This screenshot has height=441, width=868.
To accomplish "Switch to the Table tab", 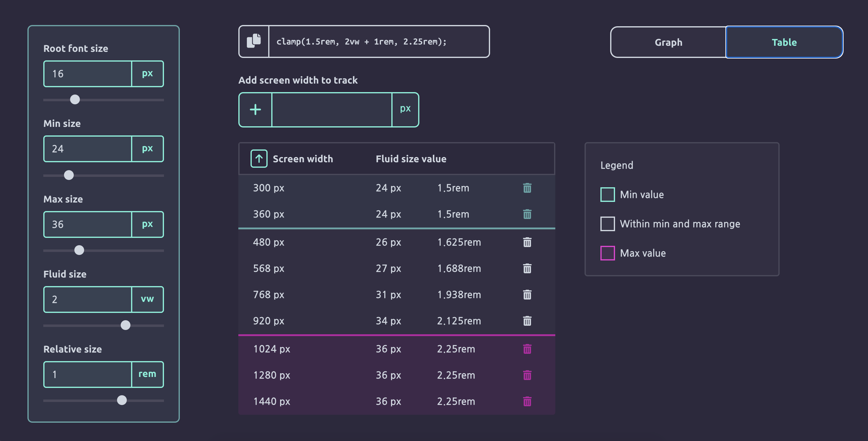I will pyautogui.click(x=784, y=42).
